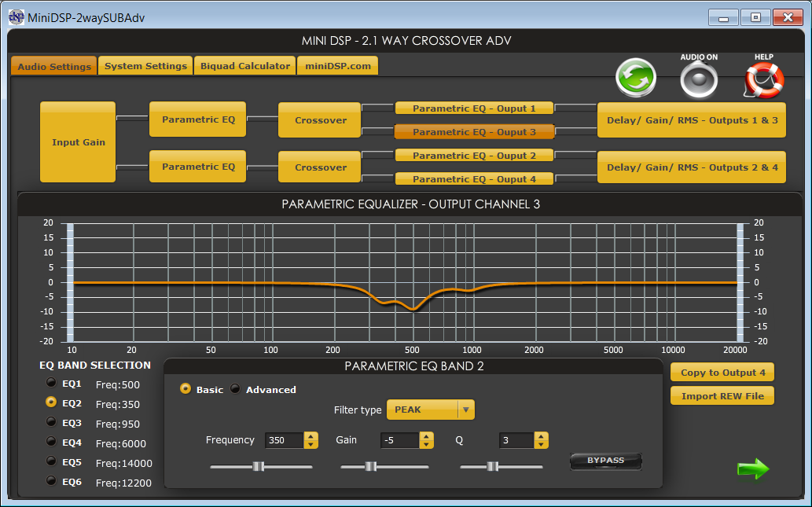Open the miniDSP.com tab
Image resolution: width=812 pixels, height=507 pixels.
338,66
